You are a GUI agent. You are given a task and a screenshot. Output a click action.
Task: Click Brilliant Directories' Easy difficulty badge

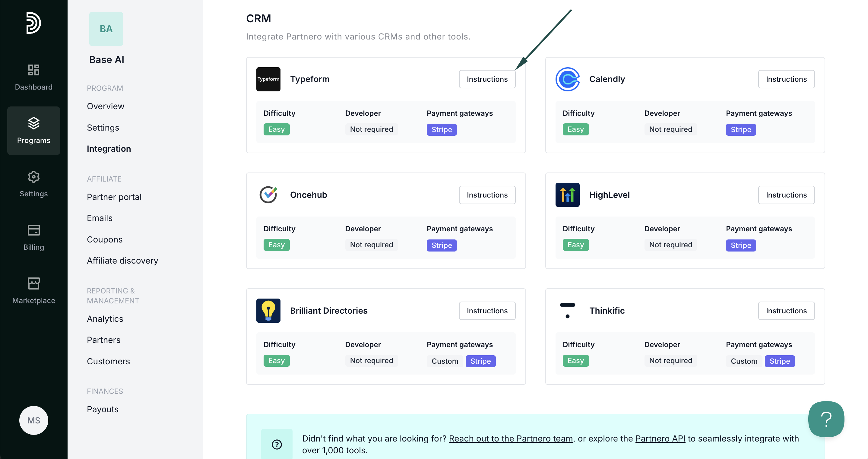coord(276,360)
